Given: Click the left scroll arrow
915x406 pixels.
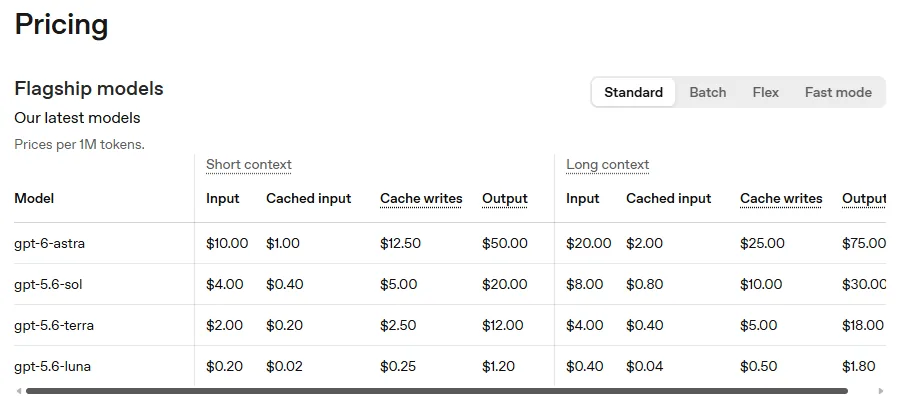Looking at the screenshot, I should tap(19, 391).
